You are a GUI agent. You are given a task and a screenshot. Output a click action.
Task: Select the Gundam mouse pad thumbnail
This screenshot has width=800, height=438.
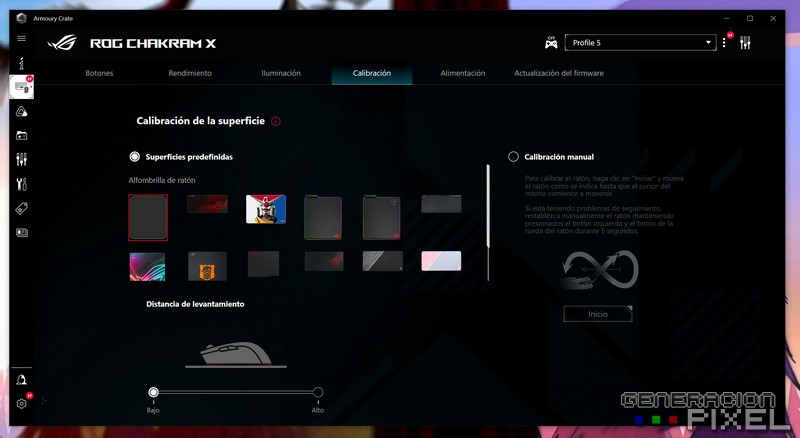(266, 209)
